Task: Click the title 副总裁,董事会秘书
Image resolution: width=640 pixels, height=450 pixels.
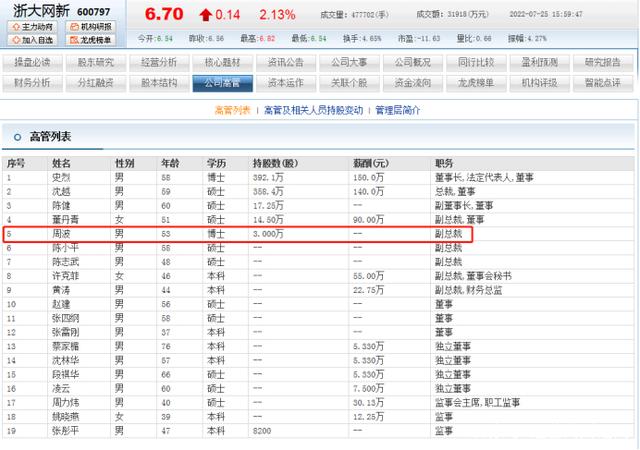Action: 473,276
